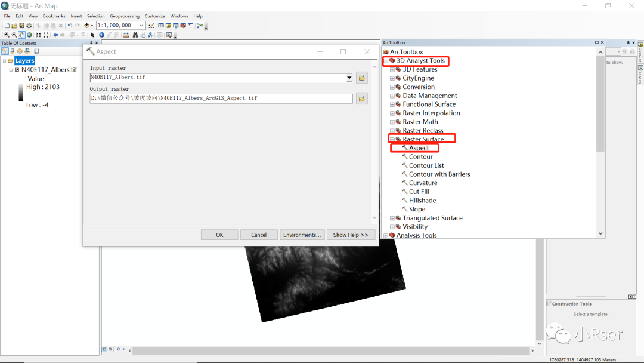Collapse the Raster Surface toolset
The height and width of the screenshot is (363, 644).
coord(392,139)
